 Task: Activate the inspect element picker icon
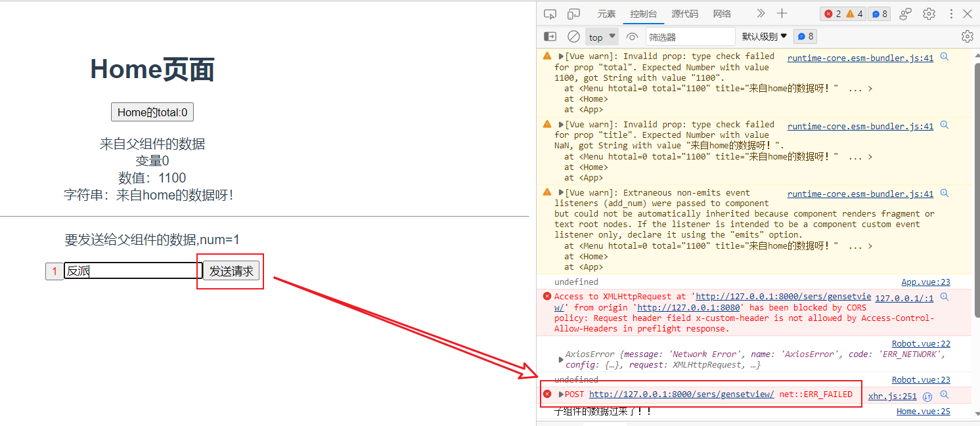(550, 14)
